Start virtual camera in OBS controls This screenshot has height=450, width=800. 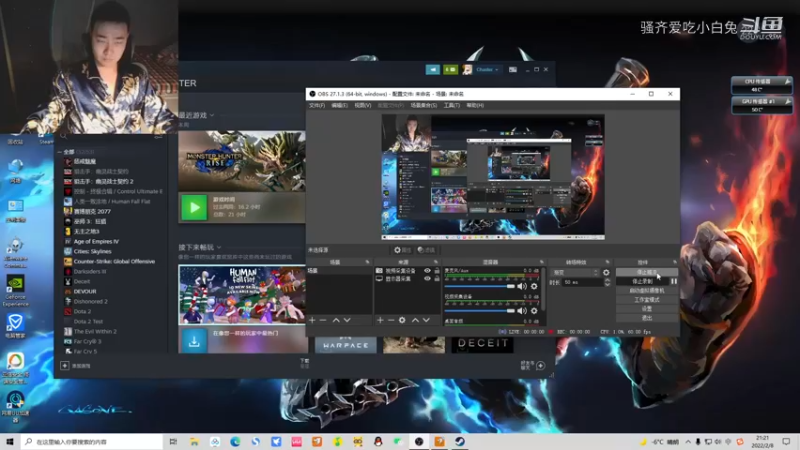coord(646,290)
